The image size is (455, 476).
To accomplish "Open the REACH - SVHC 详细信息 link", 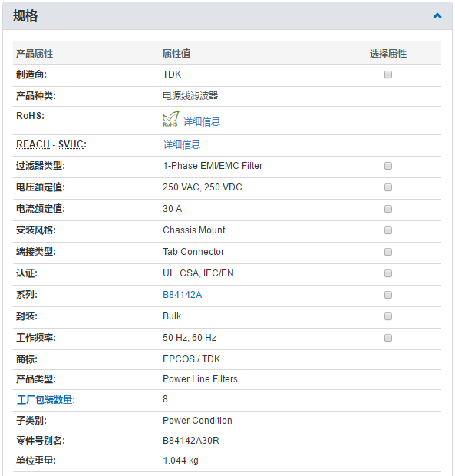I will [182, 145].
